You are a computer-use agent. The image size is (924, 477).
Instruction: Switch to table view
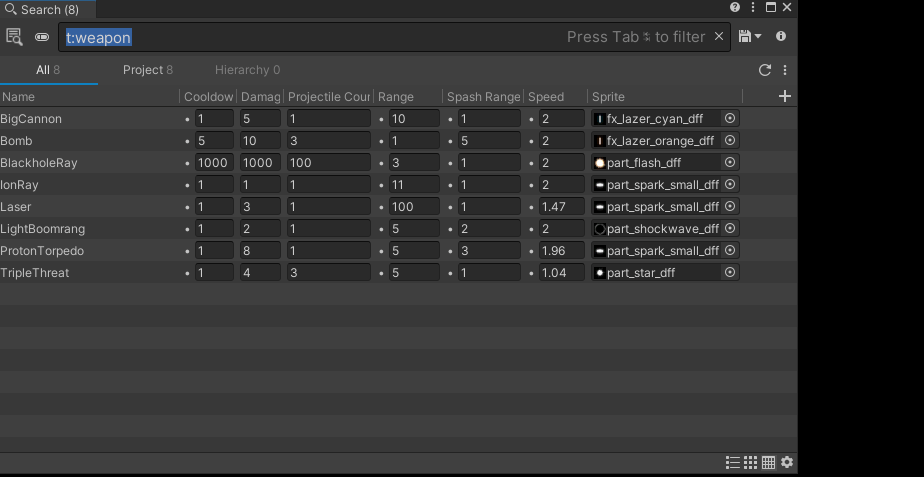pyautogui.click(x=768, y=462)
